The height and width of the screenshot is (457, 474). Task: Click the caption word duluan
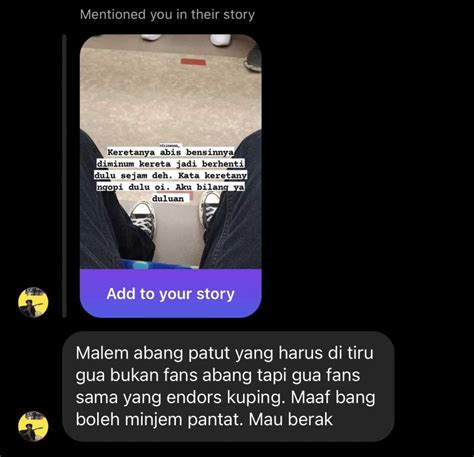tap(168, 199)
